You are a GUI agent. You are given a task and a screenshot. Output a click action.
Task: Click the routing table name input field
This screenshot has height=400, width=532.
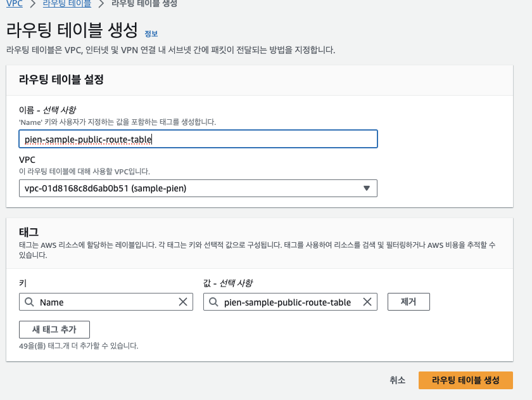[198, 139]
